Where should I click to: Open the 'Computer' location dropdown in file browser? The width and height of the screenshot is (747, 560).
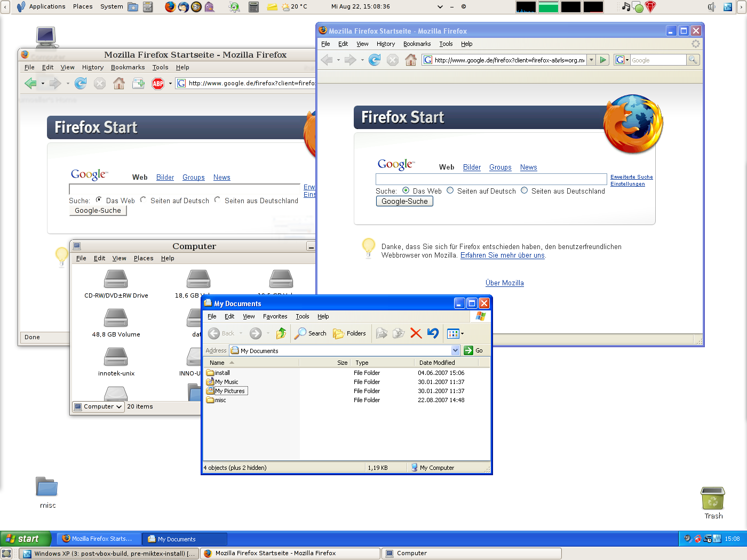click(99, 406)
